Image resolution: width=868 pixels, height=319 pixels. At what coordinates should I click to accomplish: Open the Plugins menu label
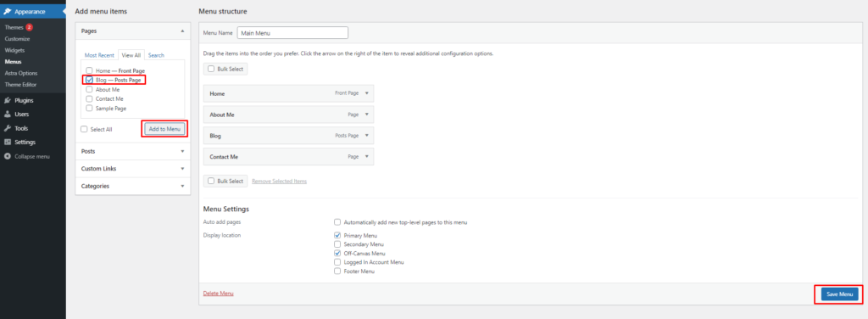tap(24, 101)
